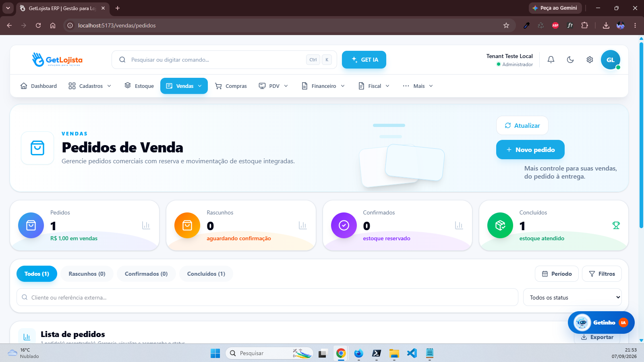Click the blue Pedidos bag icon
The height and width of the screenshot is (362, 644).
coord(31,225)
